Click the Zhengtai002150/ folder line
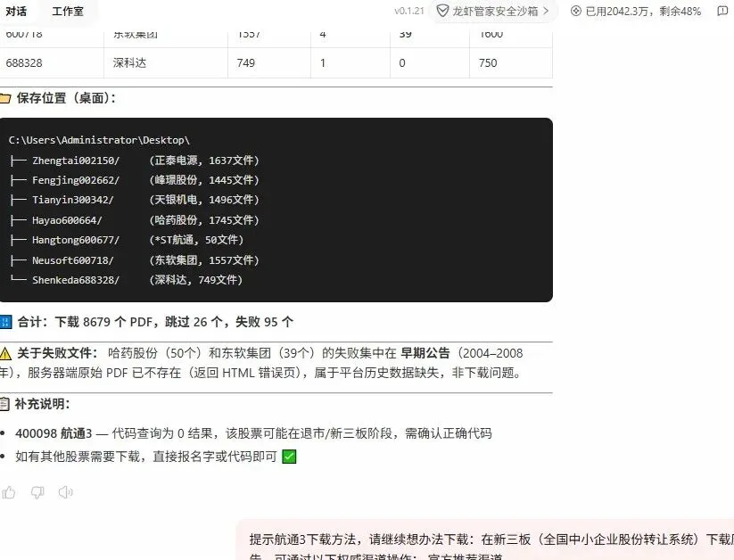 (x=76, y=161)
